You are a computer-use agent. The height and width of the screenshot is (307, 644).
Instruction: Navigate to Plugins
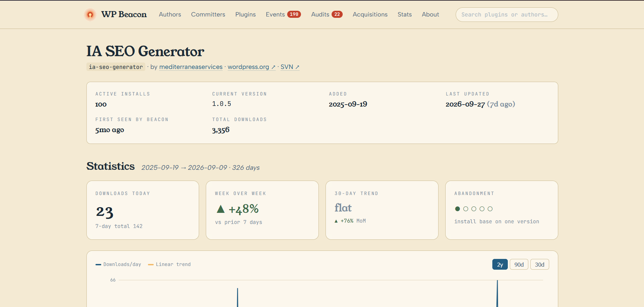point(245,14)
